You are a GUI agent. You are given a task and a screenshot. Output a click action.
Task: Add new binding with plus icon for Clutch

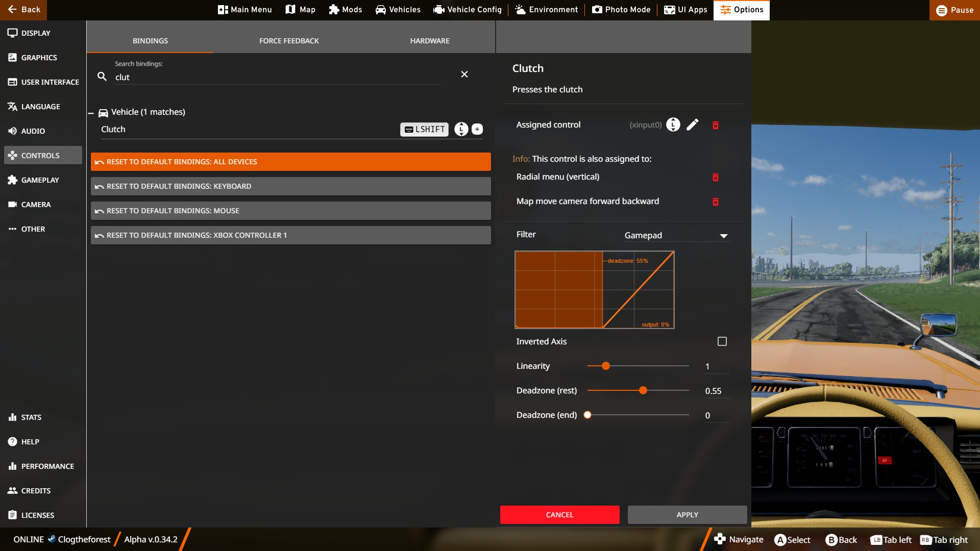click(477, 130)
